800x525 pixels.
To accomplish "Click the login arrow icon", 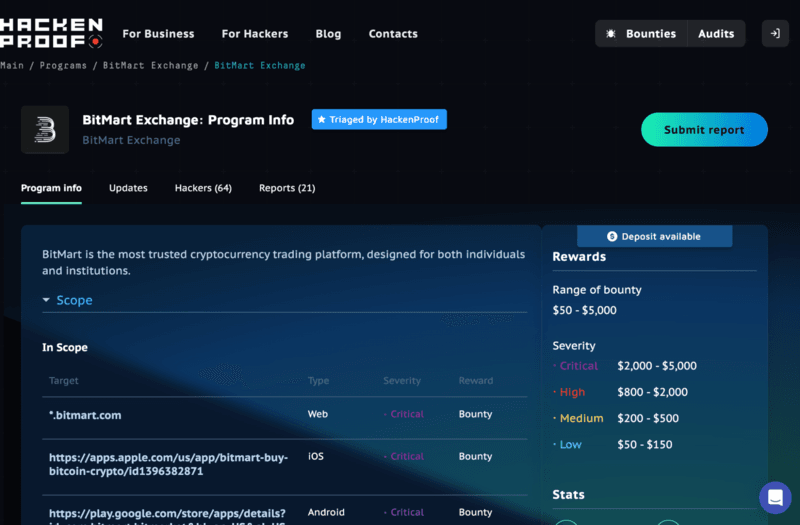I will coord(775,34).
